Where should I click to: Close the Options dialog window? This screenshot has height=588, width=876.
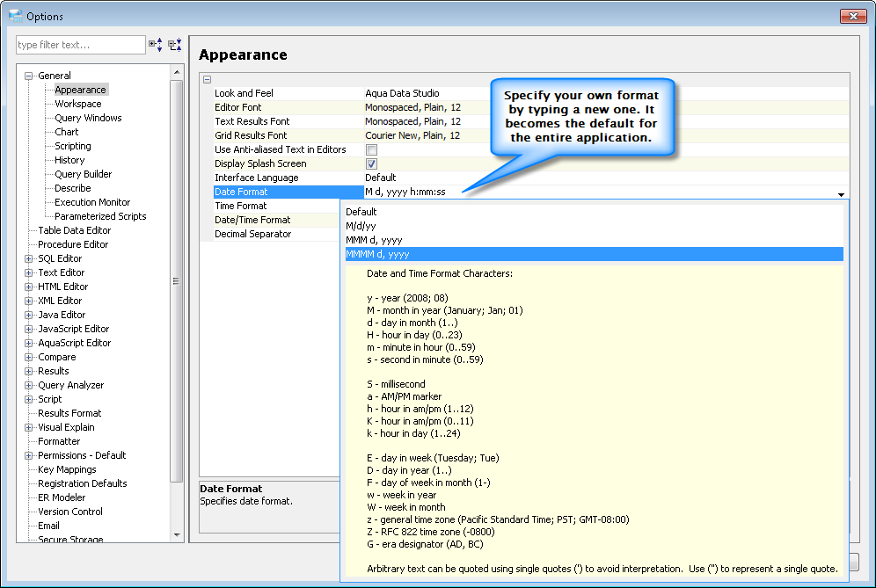coord(853,16)
